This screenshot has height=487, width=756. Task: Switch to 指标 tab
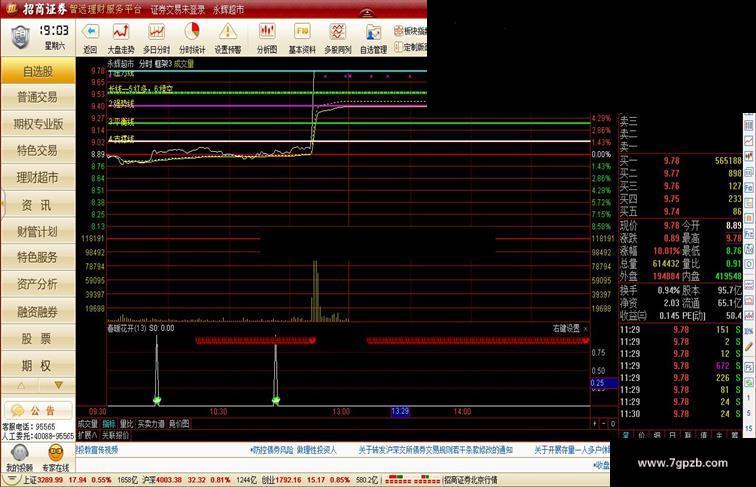point(109,424)
